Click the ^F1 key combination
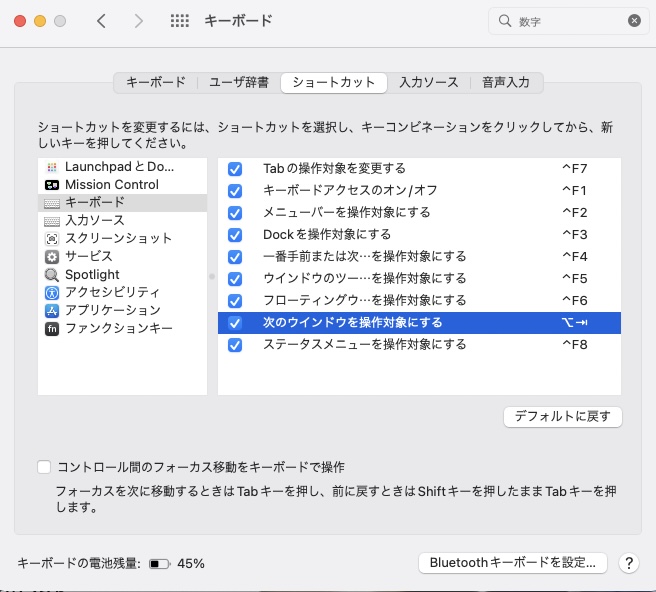Viewport: 656px width, 592px height. 574,191
